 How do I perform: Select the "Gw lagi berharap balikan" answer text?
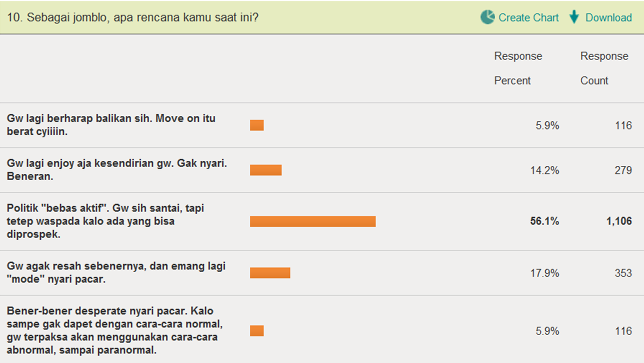click(111, 125)
